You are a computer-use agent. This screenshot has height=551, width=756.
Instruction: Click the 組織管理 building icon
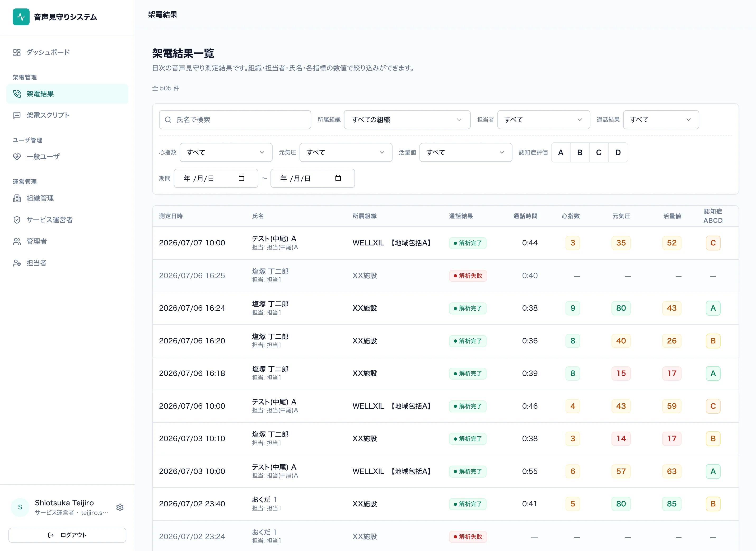[17, 198]
